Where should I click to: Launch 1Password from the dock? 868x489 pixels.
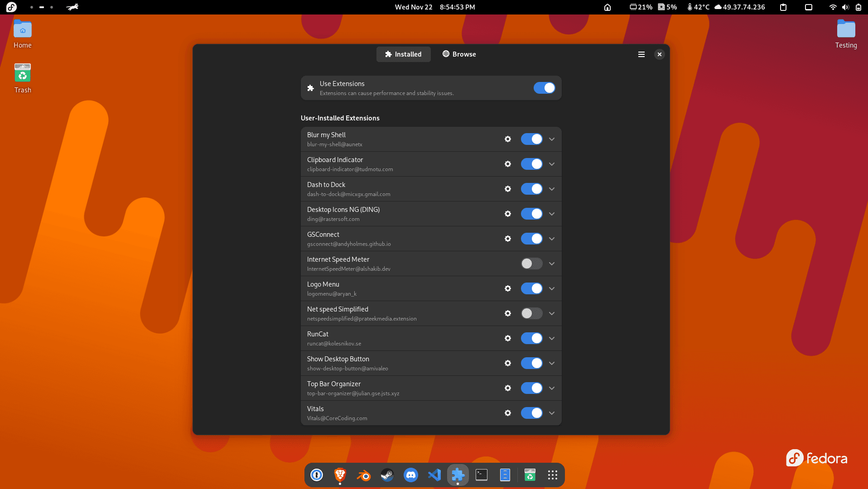pos(317,475)
